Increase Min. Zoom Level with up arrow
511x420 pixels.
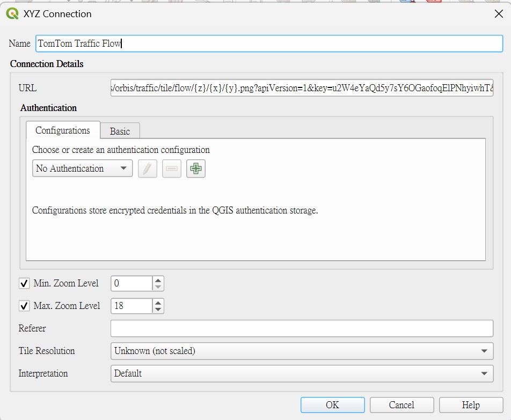point(158,280)
